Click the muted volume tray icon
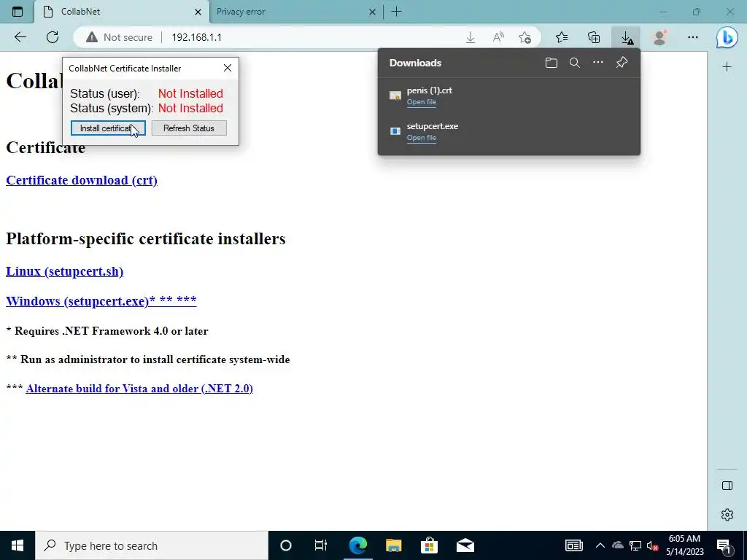The image size is (747, 560). [x=652, y=545]
